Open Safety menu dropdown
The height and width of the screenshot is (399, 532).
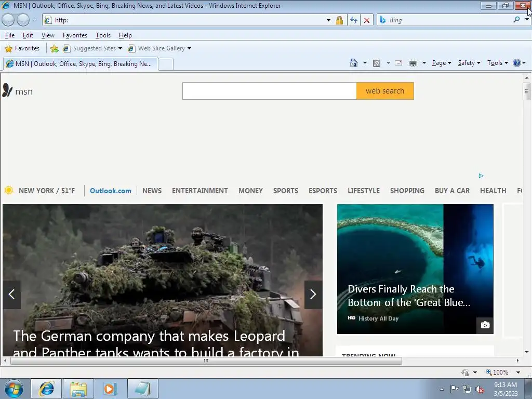pyautogui.click(x=469, y=63)
